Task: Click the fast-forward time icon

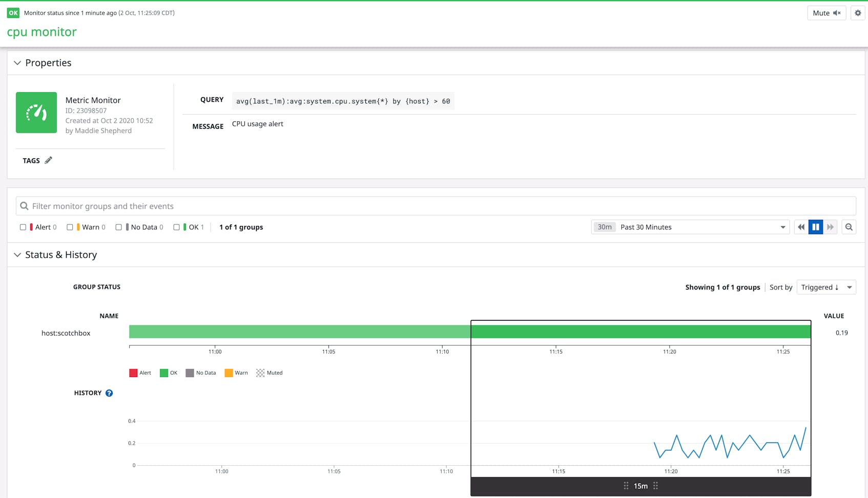Action: (830, 227)
